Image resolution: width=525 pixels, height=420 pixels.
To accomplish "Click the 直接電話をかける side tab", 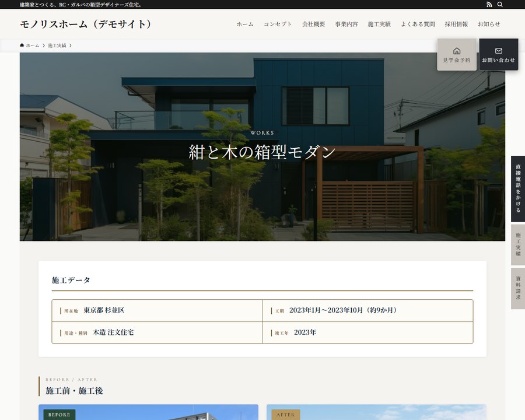I will [x=518, y=188].
